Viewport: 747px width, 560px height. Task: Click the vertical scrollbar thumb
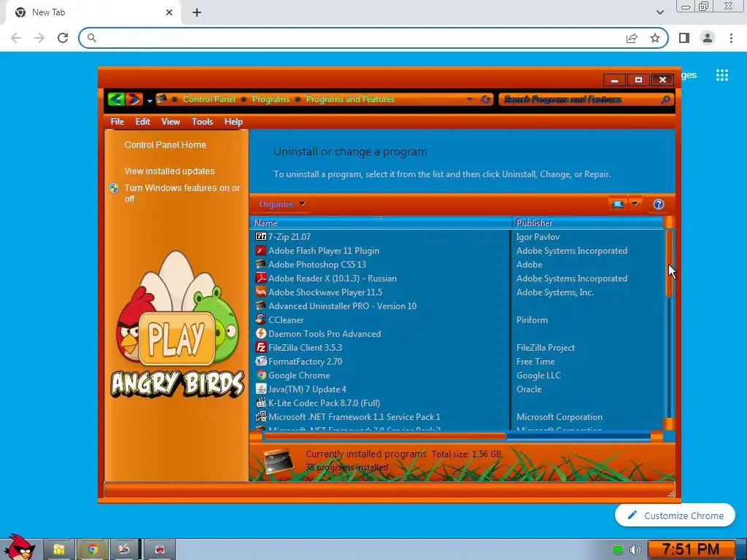pos(669,262)
